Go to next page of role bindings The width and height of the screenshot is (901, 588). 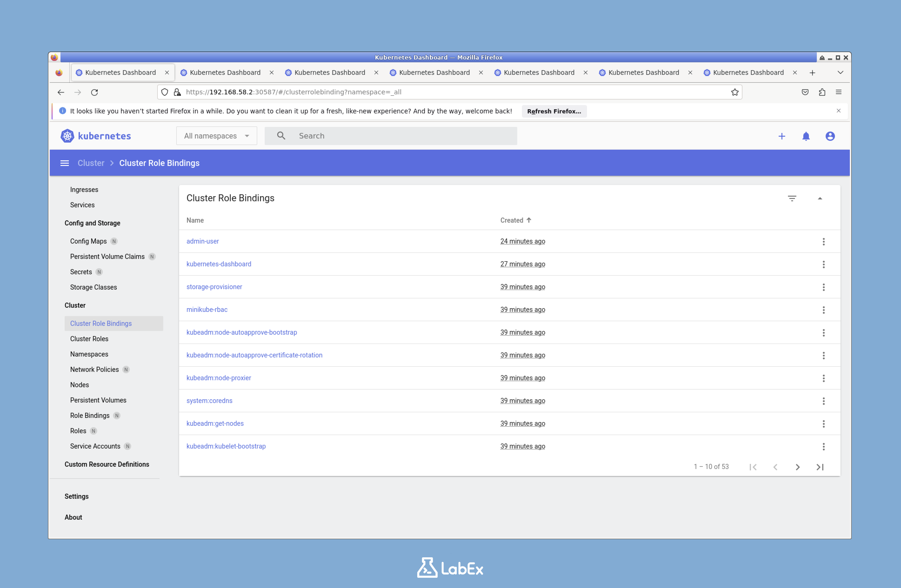click(x=798, y=467)
